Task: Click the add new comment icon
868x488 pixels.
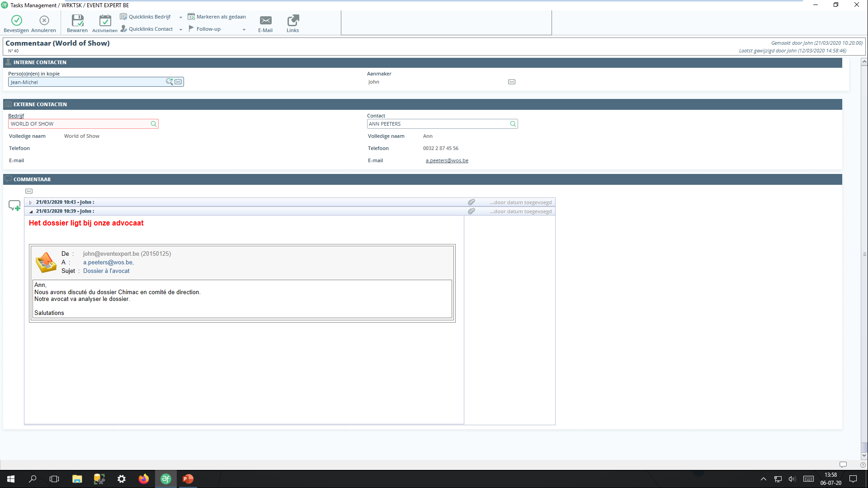Action: pyautogui.click(x=14, y=206)
